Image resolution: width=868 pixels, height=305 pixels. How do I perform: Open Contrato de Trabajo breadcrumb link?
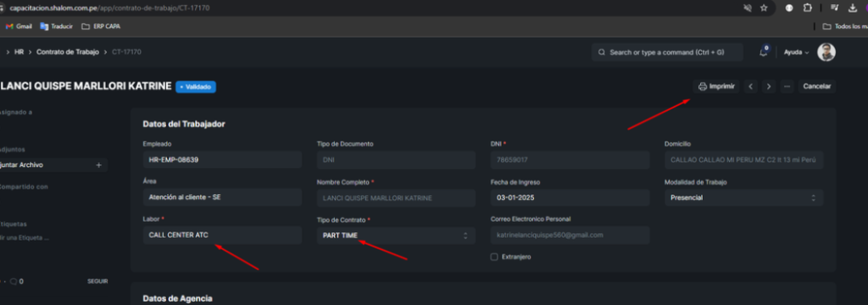tap(68, 52)
